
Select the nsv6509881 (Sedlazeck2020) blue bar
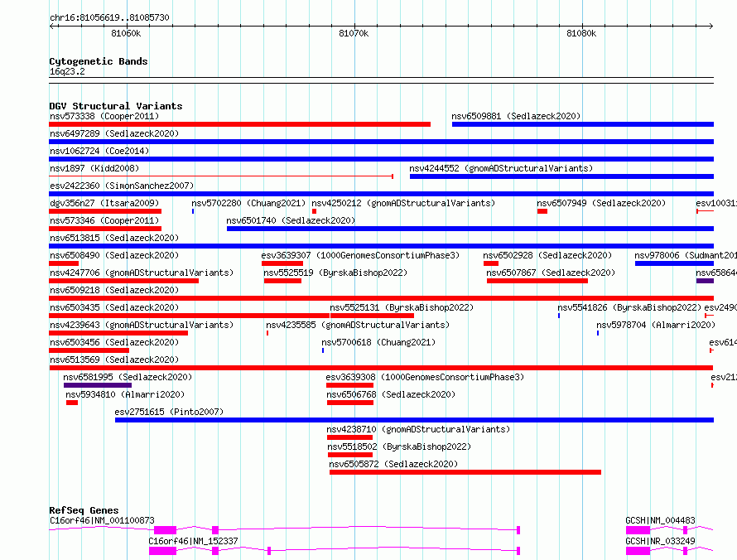583,124
